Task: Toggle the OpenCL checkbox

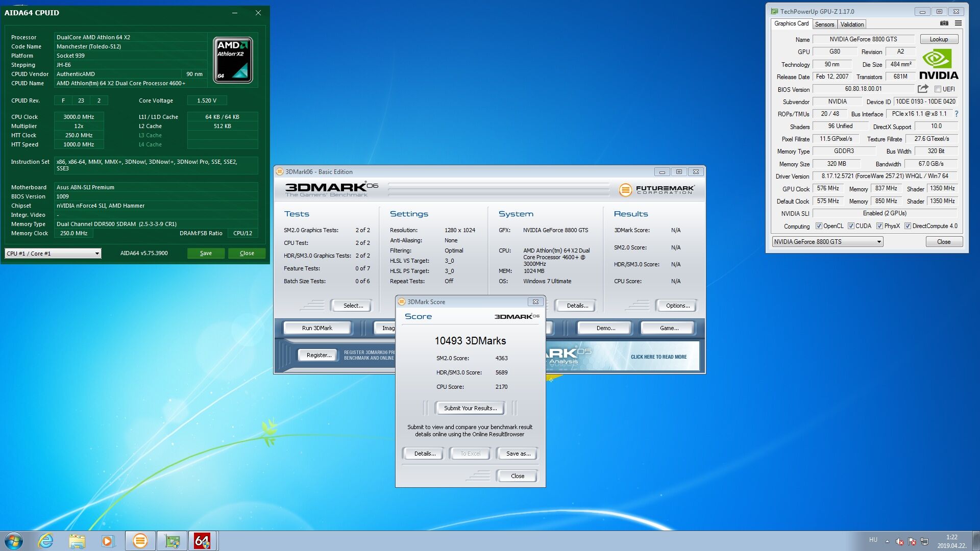Action: click(x=819, y=226)
